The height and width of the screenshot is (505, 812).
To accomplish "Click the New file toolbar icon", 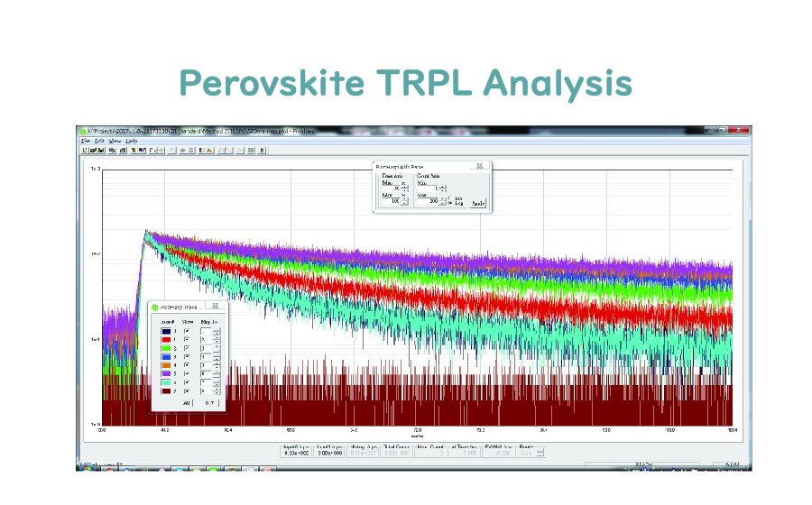I will point(84,150).
